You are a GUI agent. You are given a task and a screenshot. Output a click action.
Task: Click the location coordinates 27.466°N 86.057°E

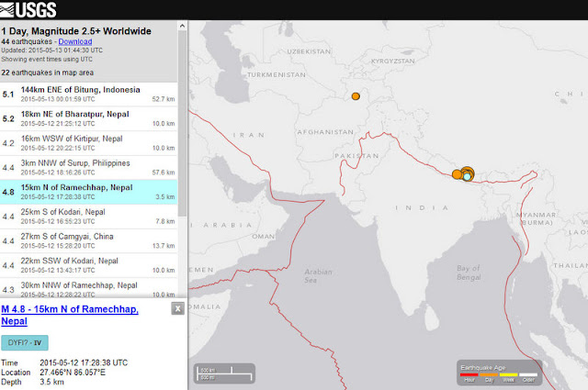[73, 373]
